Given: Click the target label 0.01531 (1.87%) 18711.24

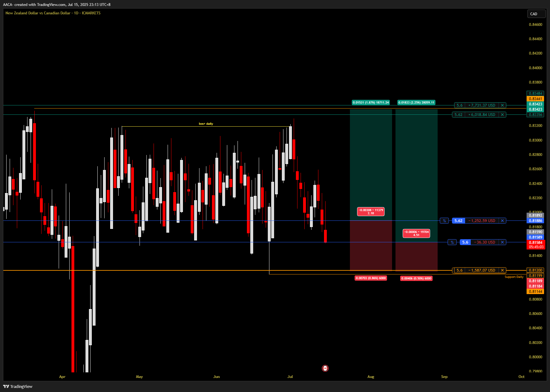Looking at the screenshot, I should tap(371, 103).
